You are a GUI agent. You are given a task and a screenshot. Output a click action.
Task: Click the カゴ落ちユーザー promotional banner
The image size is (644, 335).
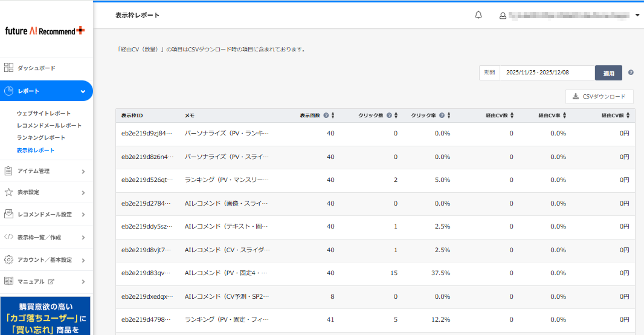tap(45, 316)
